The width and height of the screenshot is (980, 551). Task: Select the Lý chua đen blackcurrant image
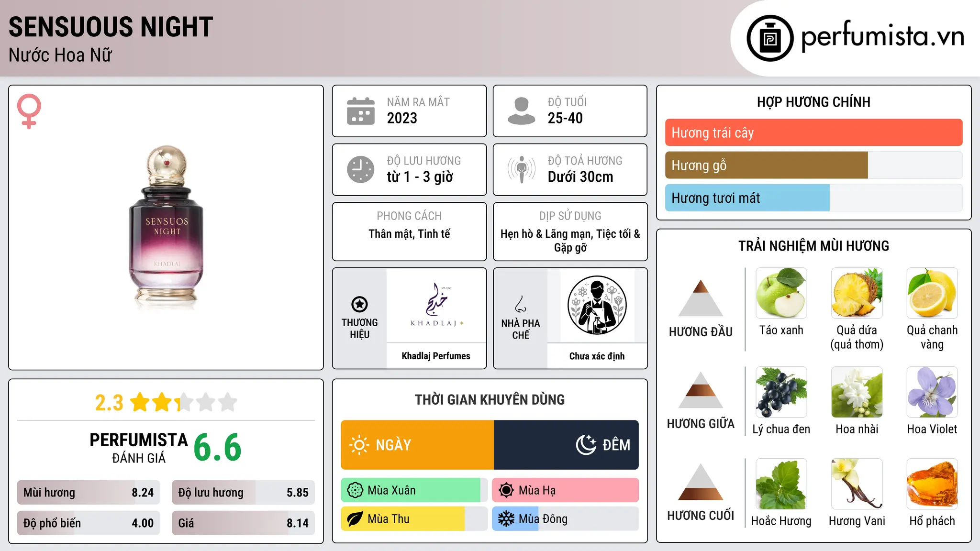[781, 392]
